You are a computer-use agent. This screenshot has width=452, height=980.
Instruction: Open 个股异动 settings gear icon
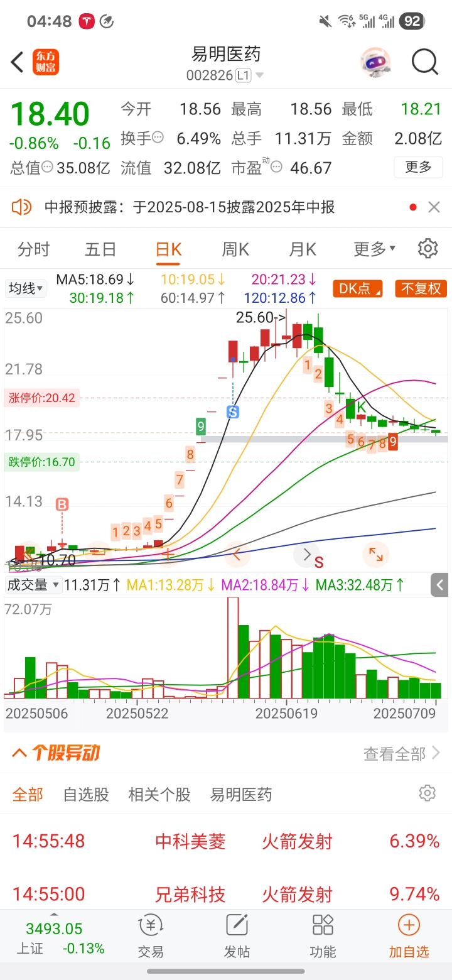tap(428, 793)
